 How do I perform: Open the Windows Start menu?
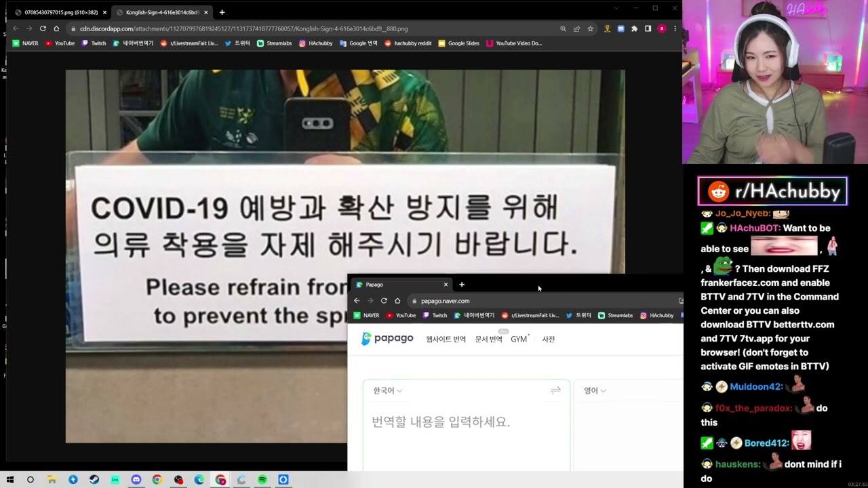[9, 480]
